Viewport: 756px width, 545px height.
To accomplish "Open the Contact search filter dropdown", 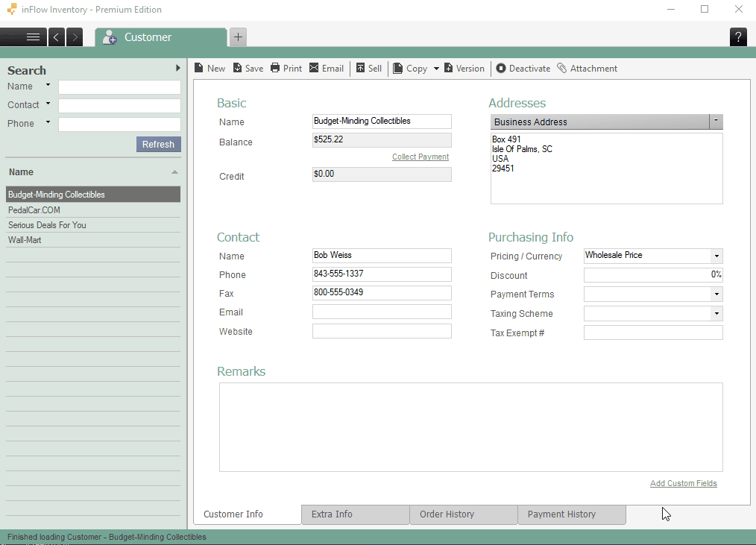I will click(x=48, y=103).
